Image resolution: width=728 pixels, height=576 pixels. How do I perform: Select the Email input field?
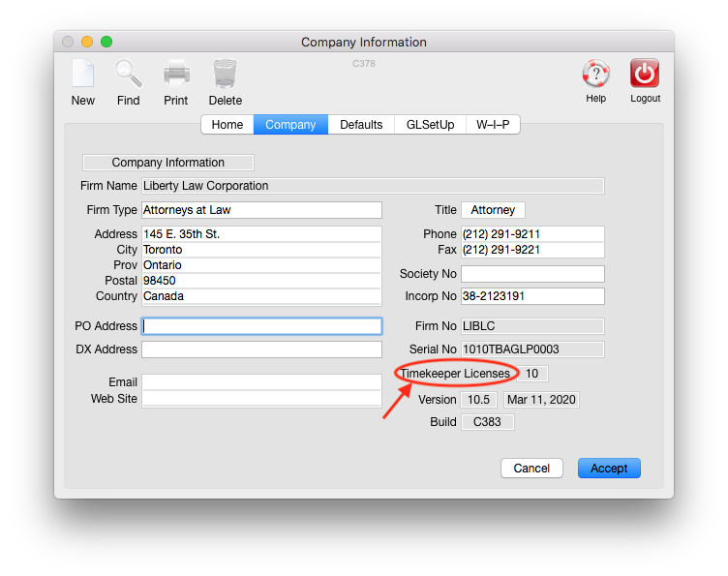click(261, 382)
